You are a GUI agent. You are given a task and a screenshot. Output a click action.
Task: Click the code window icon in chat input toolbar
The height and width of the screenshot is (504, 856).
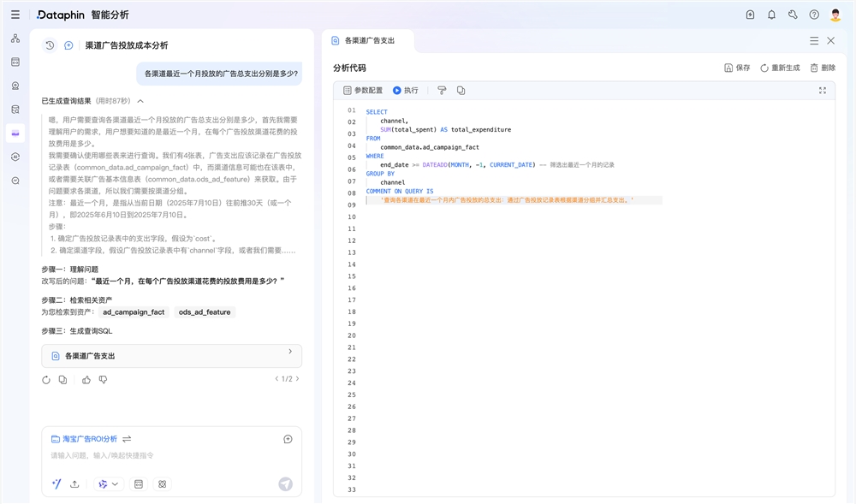(x=139, y=483)
